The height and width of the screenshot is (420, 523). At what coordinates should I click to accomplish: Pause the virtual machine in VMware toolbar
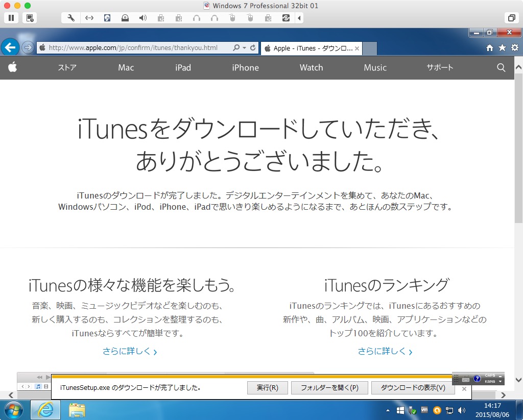pos(11,18)
